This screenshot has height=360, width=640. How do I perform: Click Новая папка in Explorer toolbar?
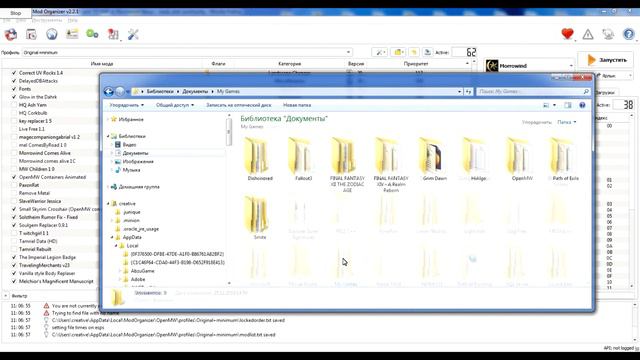pos(297,105)
